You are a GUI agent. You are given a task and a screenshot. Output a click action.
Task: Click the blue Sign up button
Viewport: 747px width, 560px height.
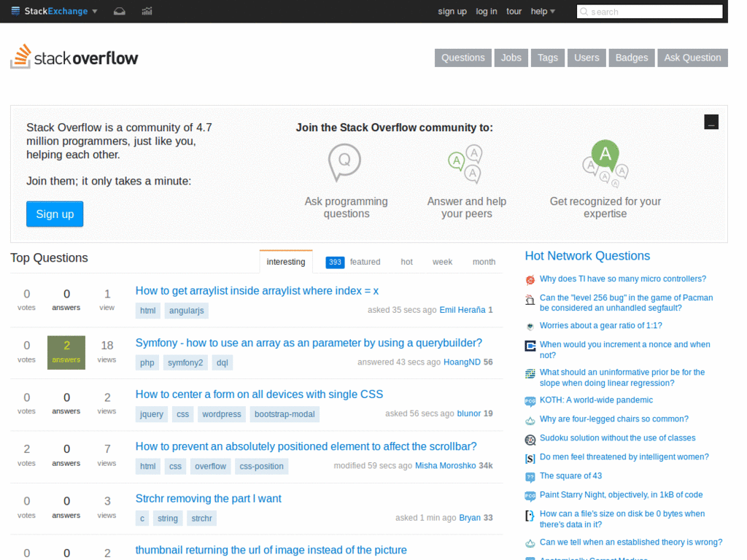point(55,214)
